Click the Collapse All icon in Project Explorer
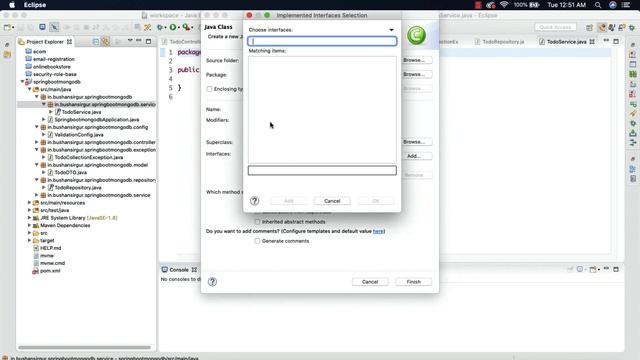Screen dimensions: 640x360 tap(96, 42)
